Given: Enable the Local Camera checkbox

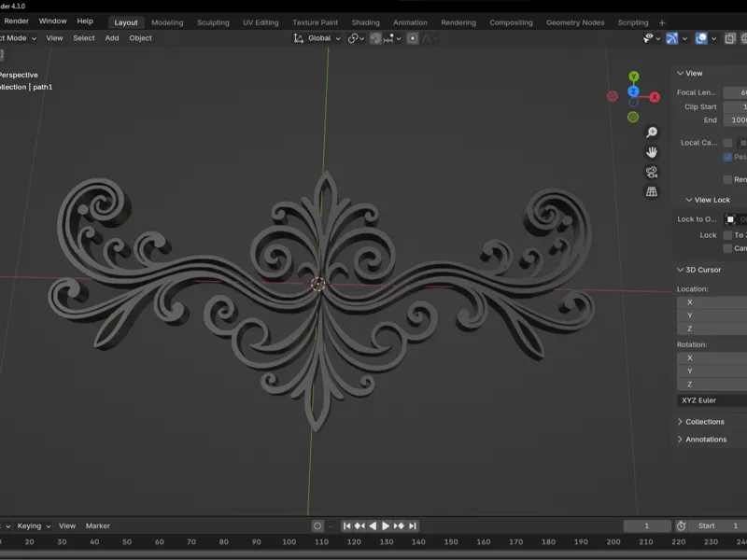Looking at the screenshot, I should coord(727,143).
